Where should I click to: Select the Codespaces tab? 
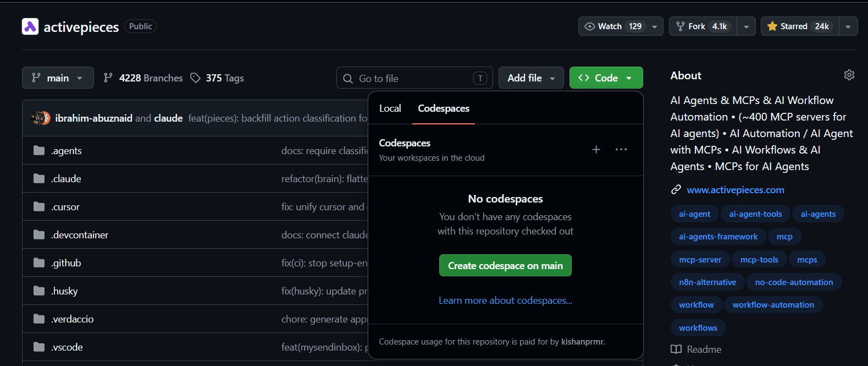pyautogui.click(x=444, y=108)
